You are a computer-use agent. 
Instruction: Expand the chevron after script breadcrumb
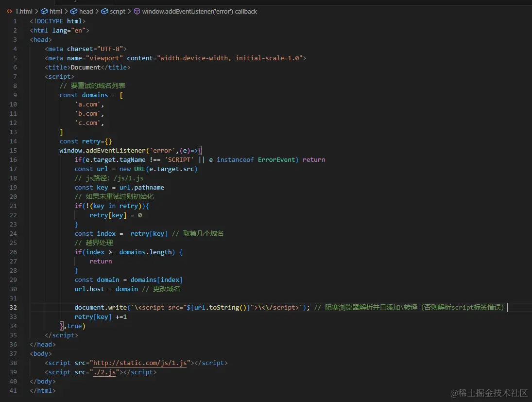tap(129, 12)
